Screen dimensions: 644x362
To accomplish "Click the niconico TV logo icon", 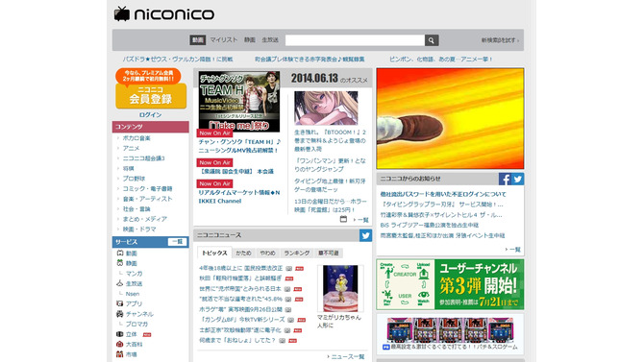I will (121, 13).
